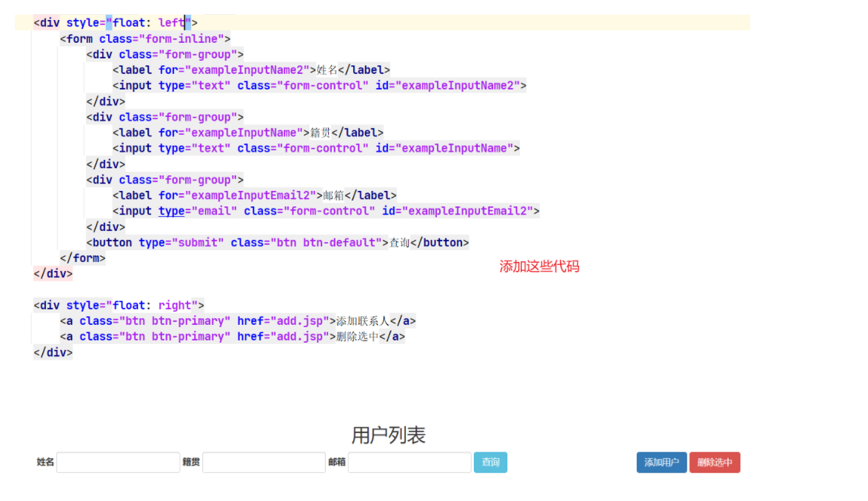Click the 添加联系人 anchor code line
Viewport: 868px width, 501px height.
[238, 321]
